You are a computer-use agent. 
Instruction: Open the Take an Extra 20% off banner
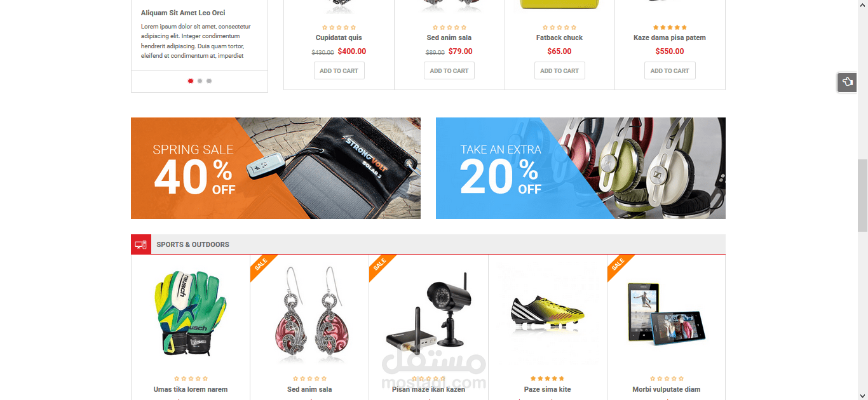(x=581, y=168)
